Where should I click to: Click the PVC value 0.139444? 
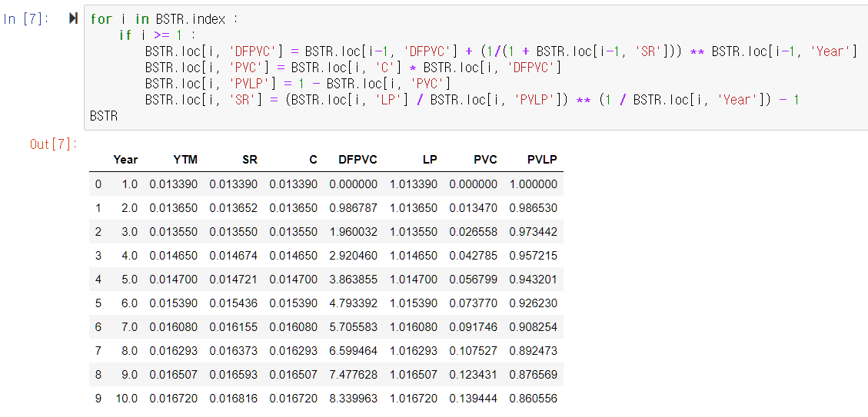[474, 399]
